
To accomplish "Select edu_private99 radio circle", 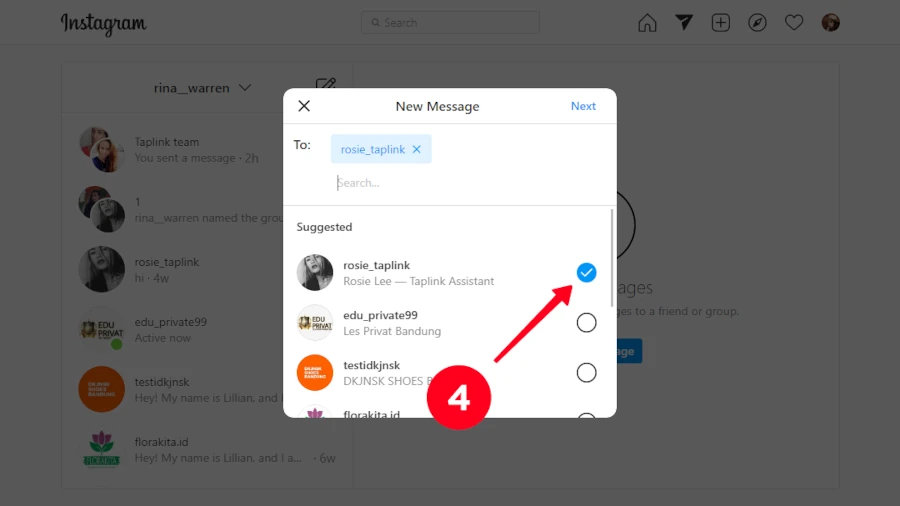I will [586, 322].
